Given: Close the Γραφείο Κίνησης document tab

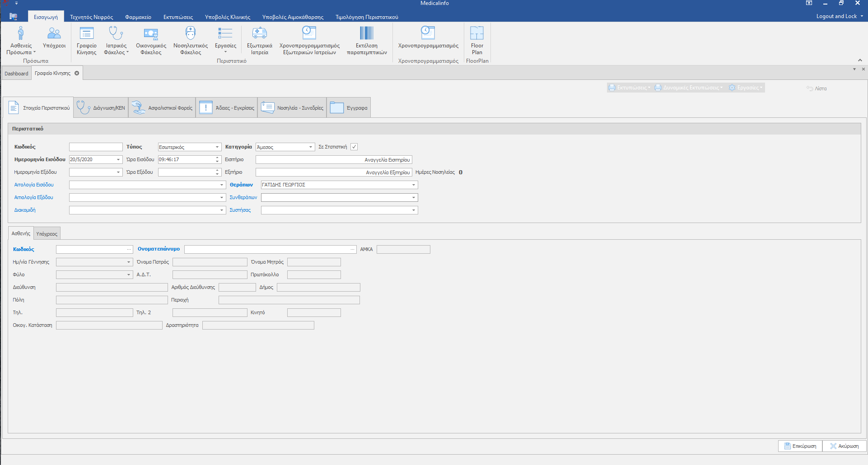Looking at the screenshot, I should click(x=77, y=73).
